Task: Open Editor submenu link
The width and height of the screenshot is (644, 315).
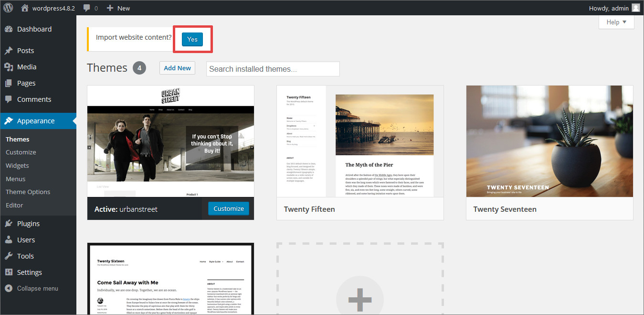Action: pyautogui.click(x=14, y=205)
